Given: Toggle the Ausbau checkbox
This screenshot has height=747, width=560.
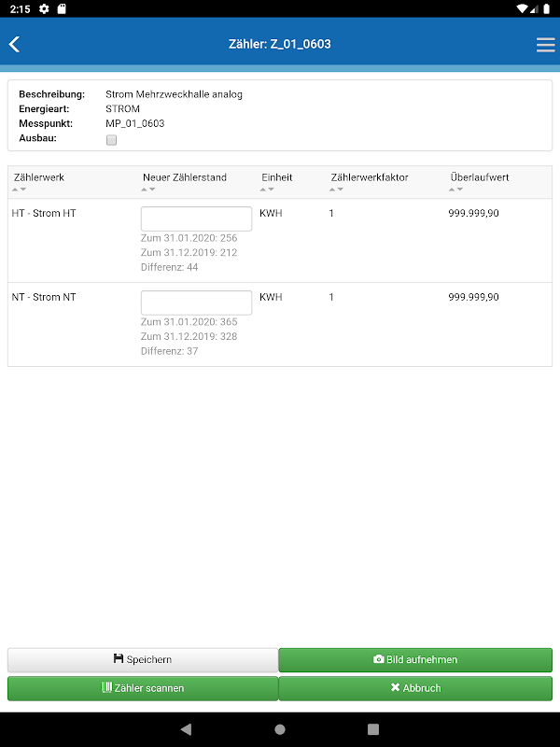Looking at the screenshot, I should (112, 140).
